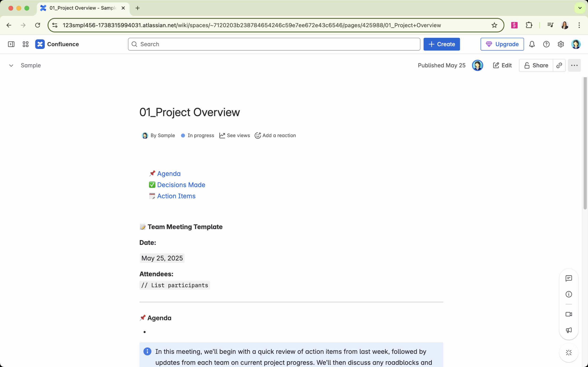The height and width of the screenshot is (367, 588).
Task: Copy page link icon next to Share
Action: (559, 65)
